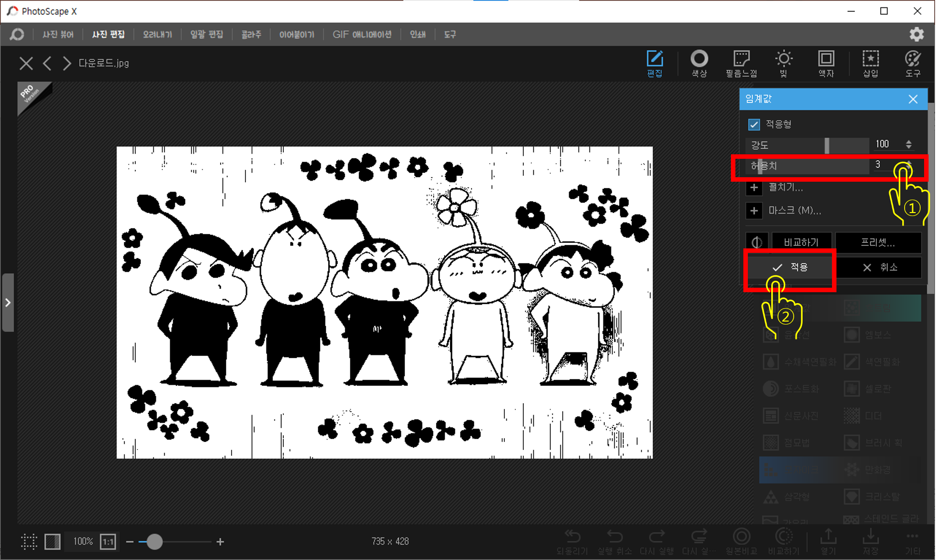Open the 편집 (Edit) tool tab

coord(654,64)
